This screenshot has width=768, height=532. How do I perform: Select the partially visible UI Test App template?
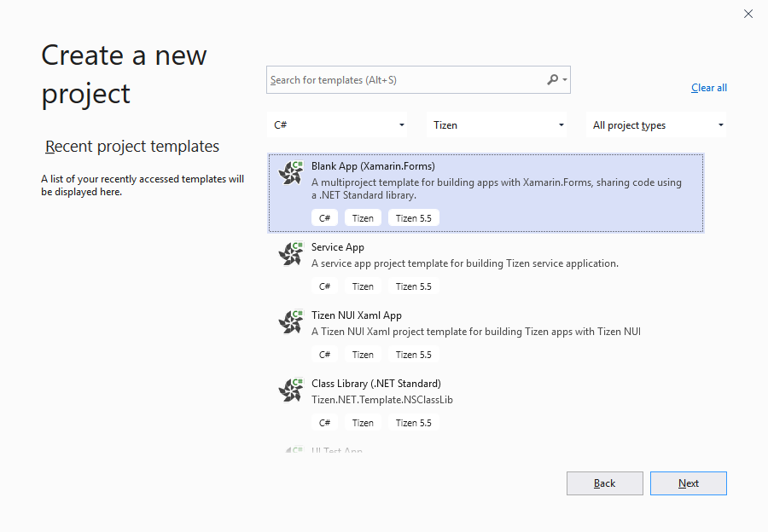[x=337, y=449]
